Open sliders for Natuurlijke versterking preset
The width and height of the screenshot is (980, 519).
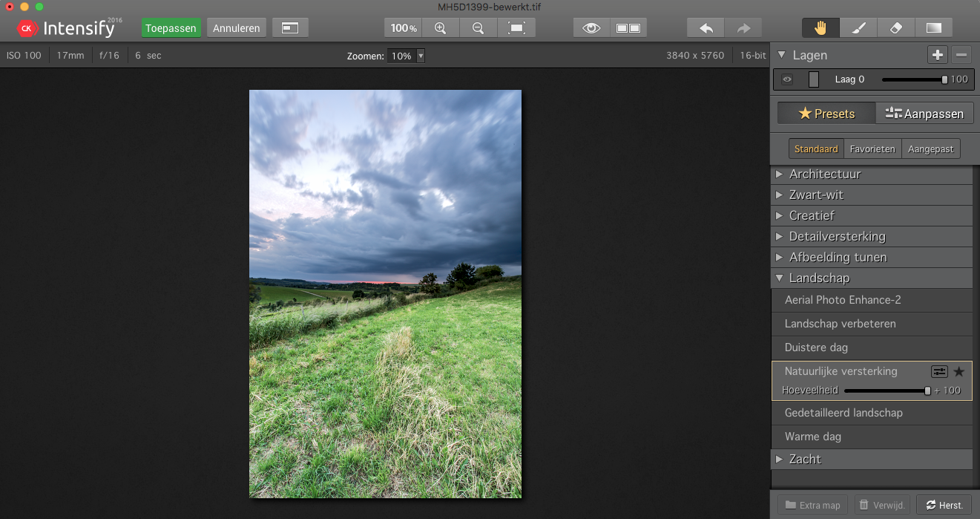[x=939, y=372]
